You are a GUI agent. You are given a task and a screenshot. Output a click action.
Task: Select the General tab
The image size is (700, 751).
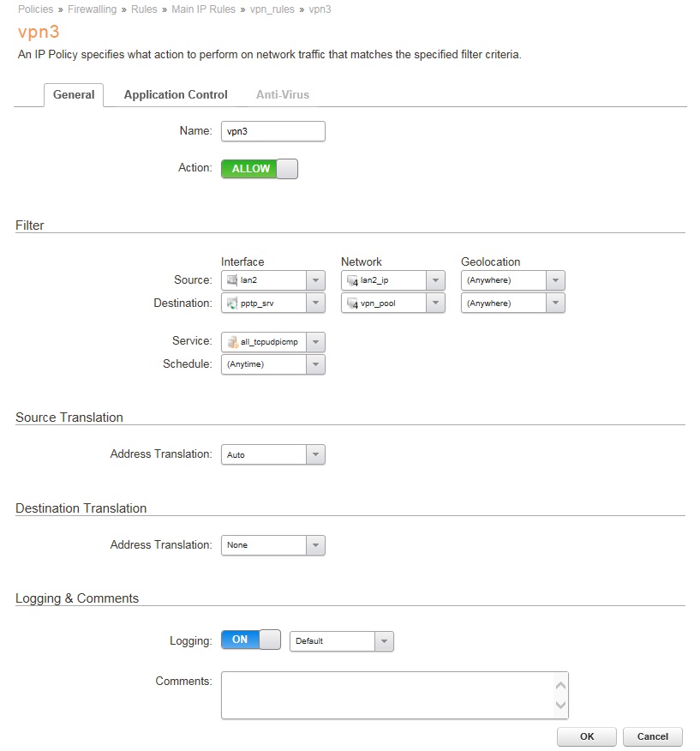(74, 95)
